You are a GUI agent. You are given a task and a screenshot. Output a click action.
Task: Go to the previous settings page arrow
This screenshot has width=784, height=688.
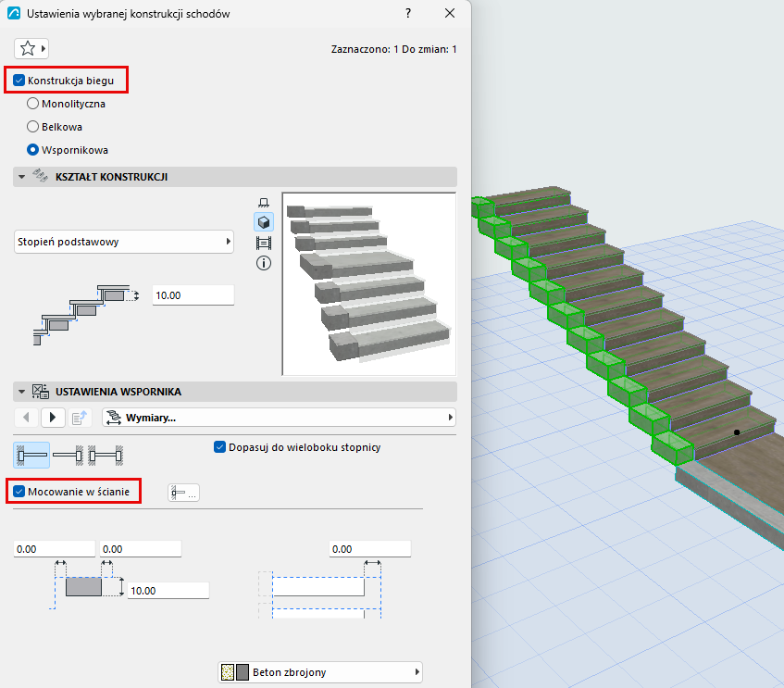pyautogui.click(x=27, y=418)
